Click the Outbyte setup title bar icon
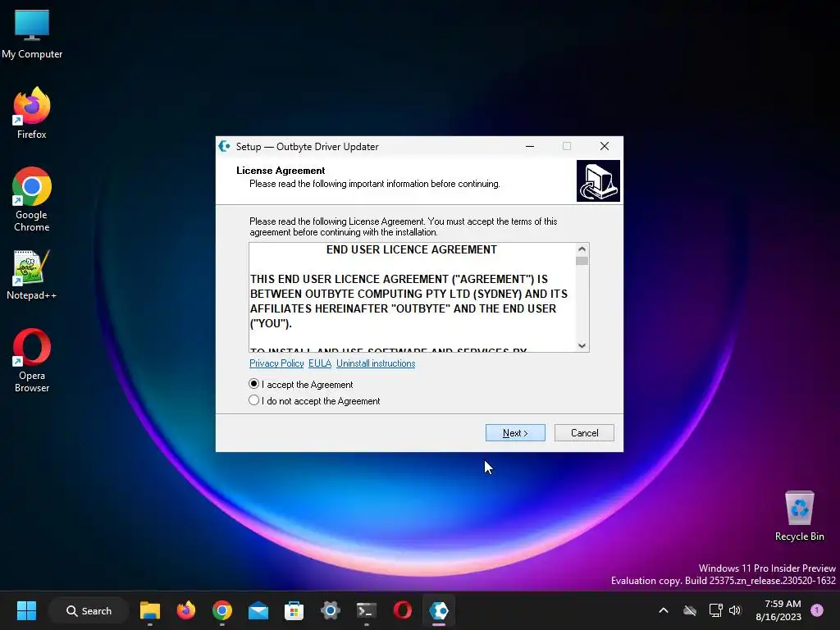 pyautogui.click(x=225, y=146)
